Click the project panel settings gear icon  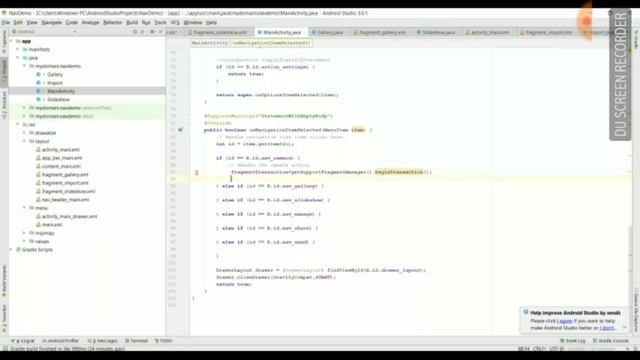152,32
